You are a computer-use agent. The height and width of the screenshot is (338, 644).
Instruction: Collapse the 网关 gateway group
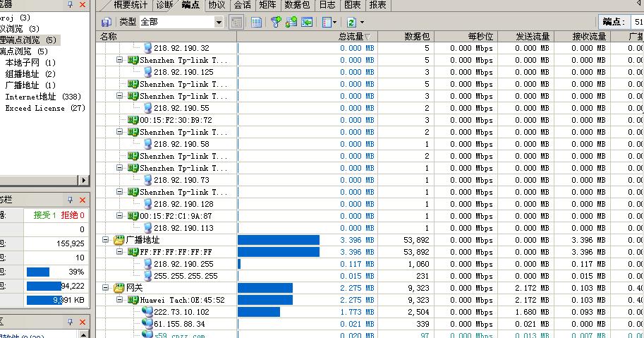(106, 288)
